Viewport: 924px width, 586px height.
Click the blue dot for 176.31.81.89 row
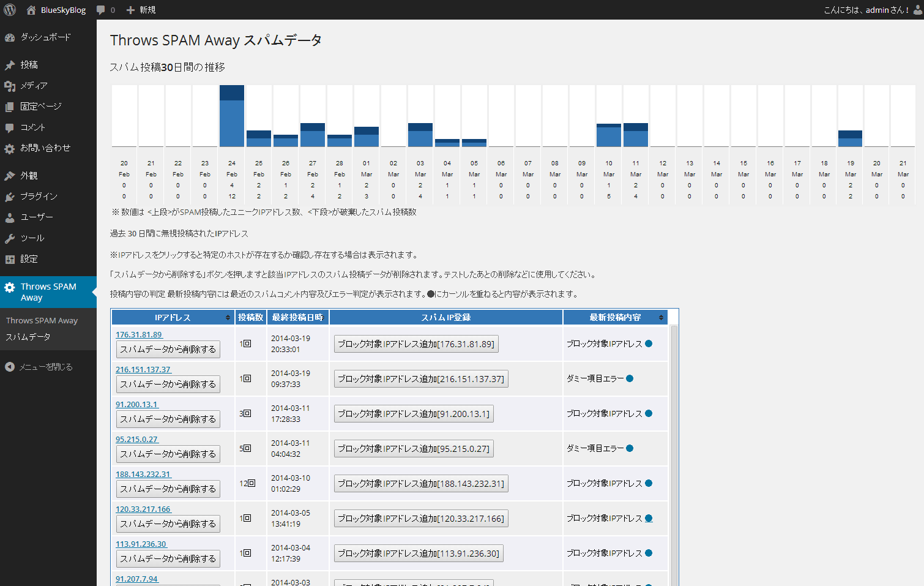(649, 344)
